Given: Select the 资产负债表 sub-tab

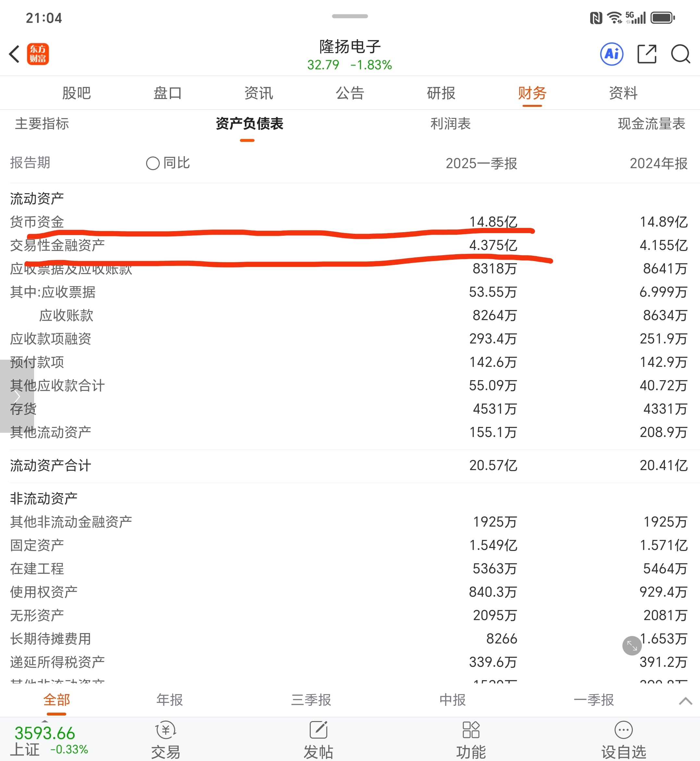Looking at the screenshot, I should coord(250,124).
